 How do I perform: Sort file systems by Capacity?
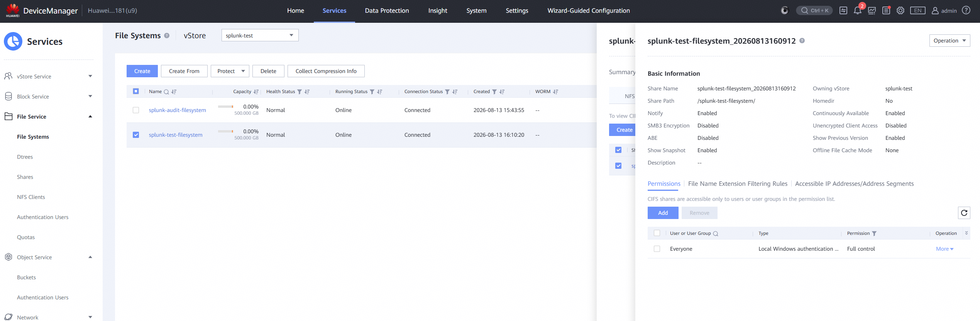pos(256,92)
